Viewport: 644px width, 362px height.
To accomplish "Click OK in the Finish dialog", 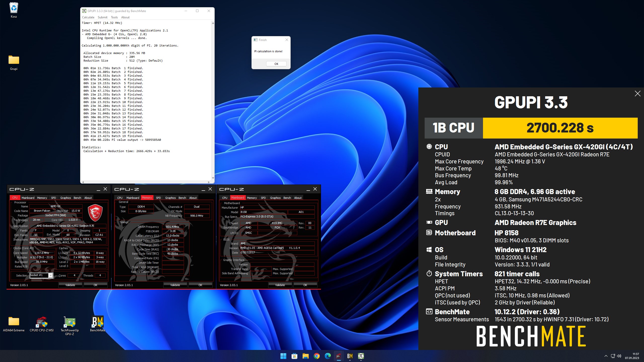I will coord(276,64).
